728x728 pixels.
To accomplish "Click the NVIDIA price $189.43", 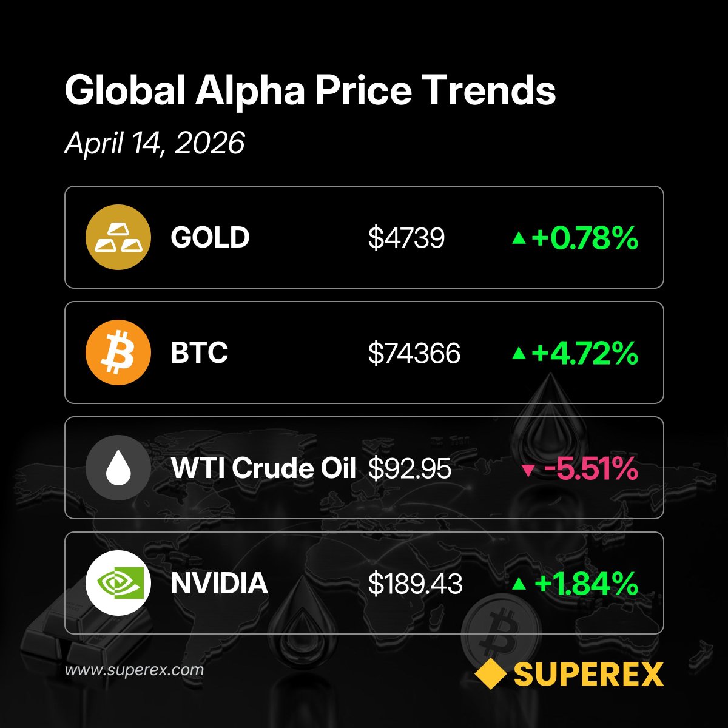I will click(415, 584).
